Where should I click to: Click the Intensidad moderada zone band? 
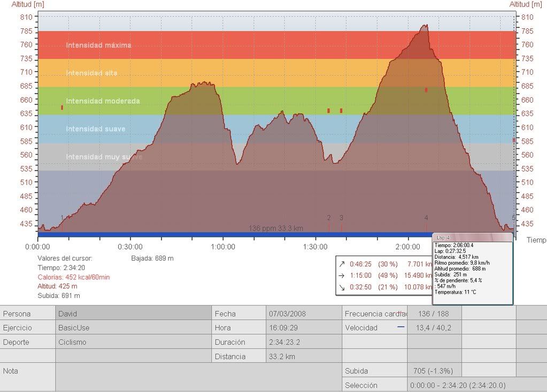(276, 101)
